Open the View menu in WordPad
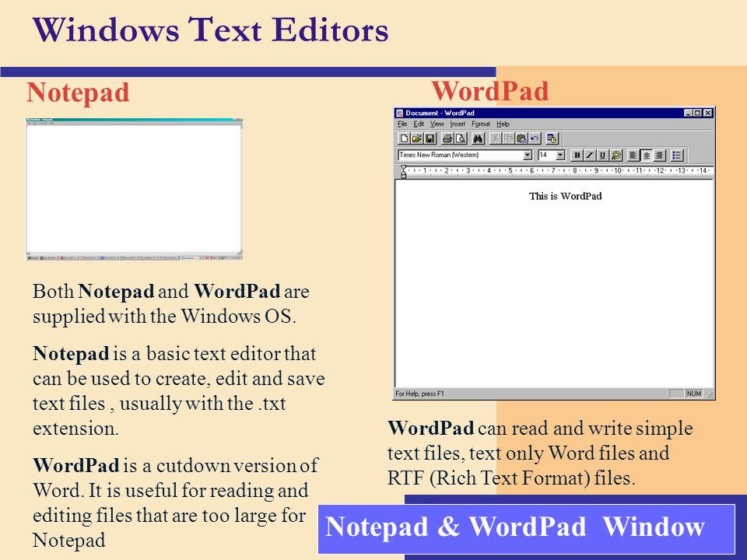This screenshot has height=560, width=747. [x=437, y=124]
